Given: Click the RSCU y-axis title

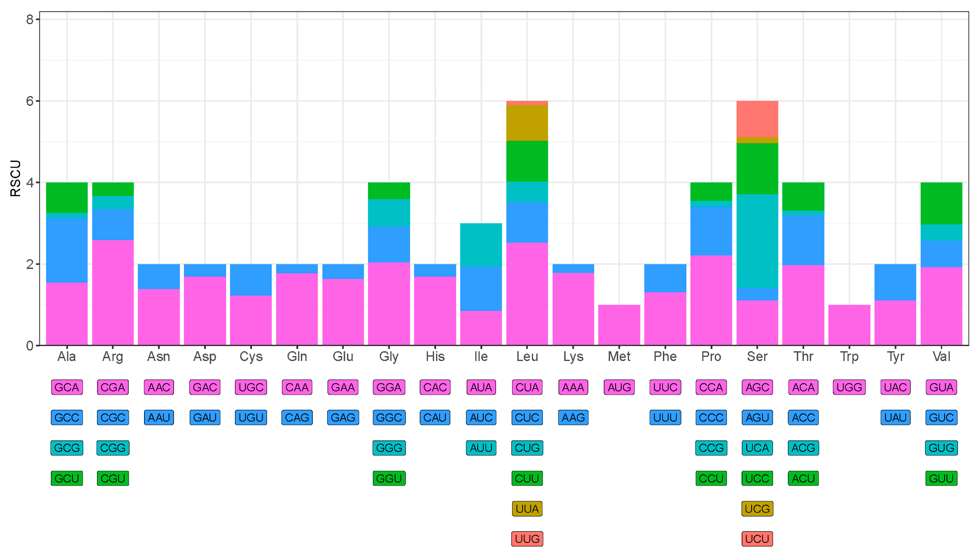Looking at the screenshot, I should pos(15,178).
